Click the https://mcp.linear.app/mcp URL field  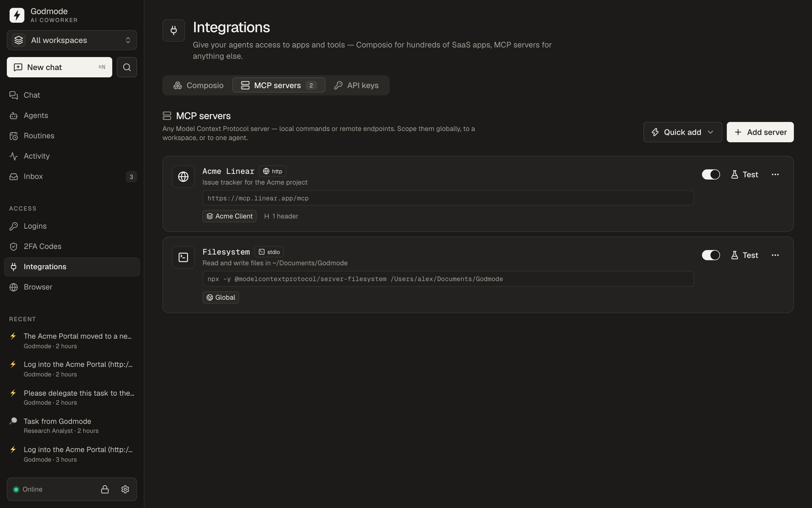448,198
